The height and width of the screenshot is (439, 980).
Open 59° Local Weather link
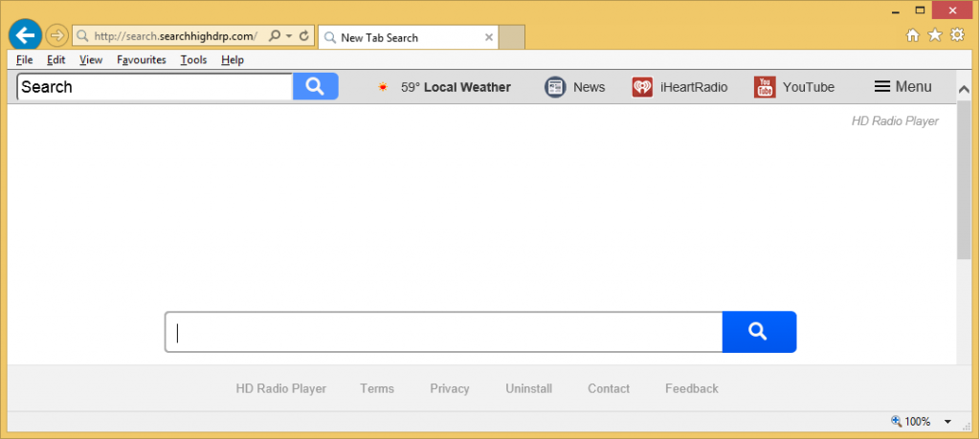click(456, 87)
